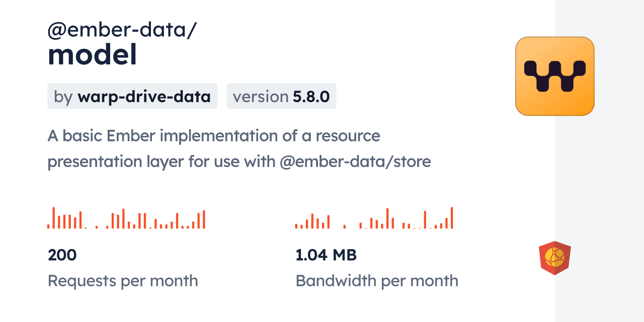The width and height of the screenshot is (644, 322).
Task: Click the leftmost bar of requests chart
Action: [x=48, y=226]
